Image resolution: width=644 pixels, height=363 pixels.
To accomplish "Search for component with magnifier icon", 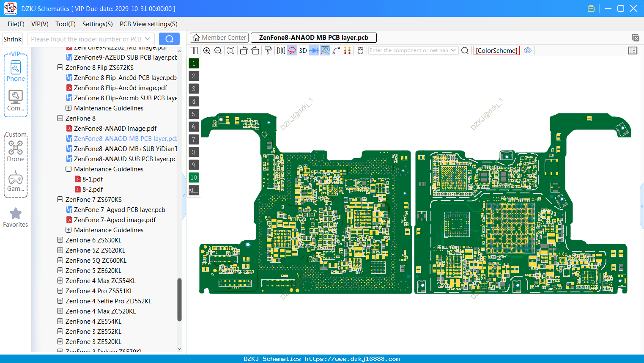I will (x=465, y=50).
